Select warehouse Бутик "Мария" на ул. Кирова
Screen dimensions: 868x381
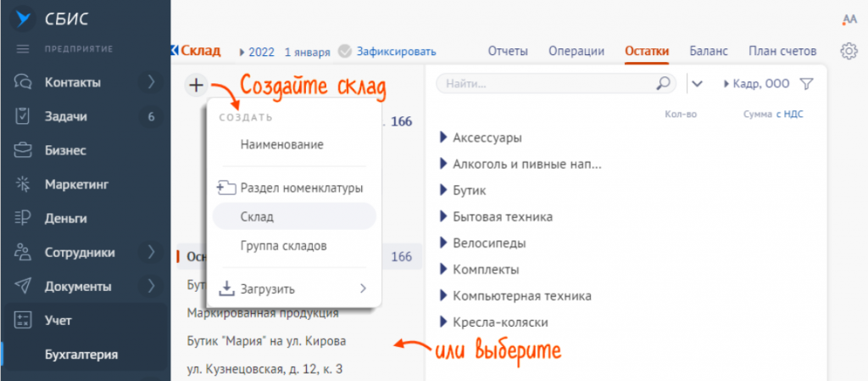point(266,341)
